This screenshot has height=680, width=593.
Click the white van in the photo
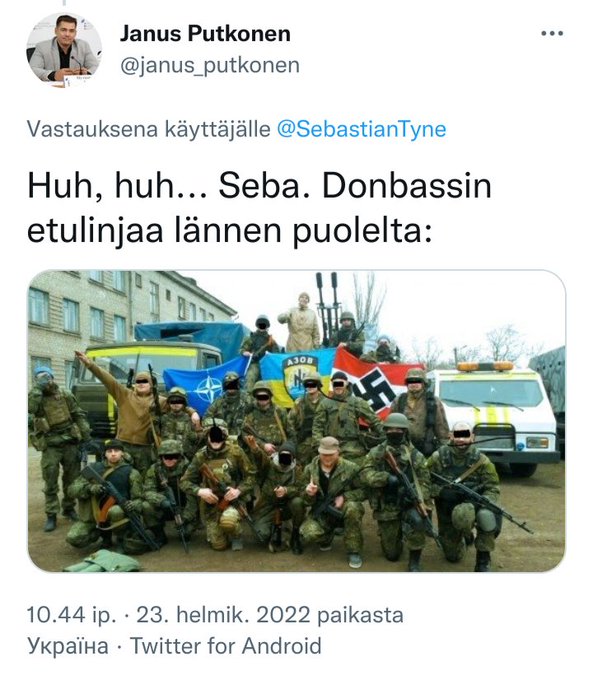tap(496, 414)
